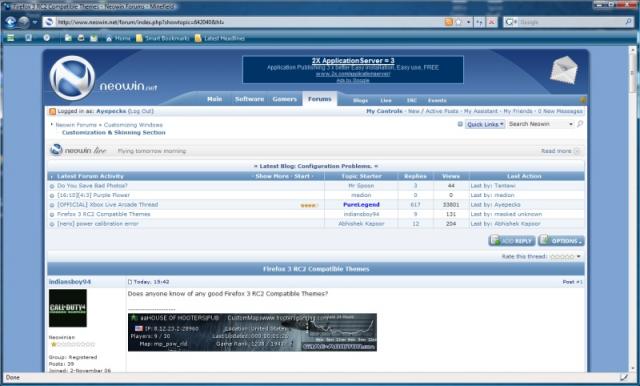This screenshot has height=386, width=640.
Task: Open the search engine selector dropdown
Action: point(511,22)
